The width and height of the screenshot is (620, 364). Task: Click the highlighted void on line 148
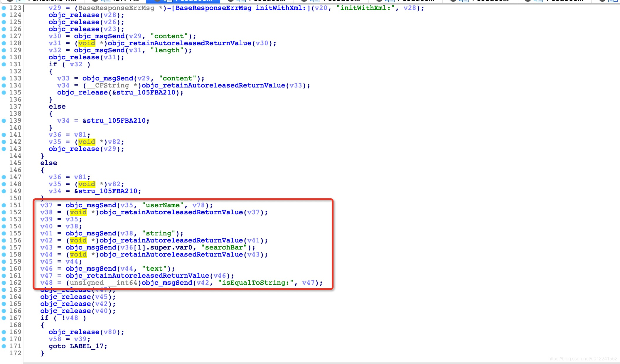(x=87, y=184)
